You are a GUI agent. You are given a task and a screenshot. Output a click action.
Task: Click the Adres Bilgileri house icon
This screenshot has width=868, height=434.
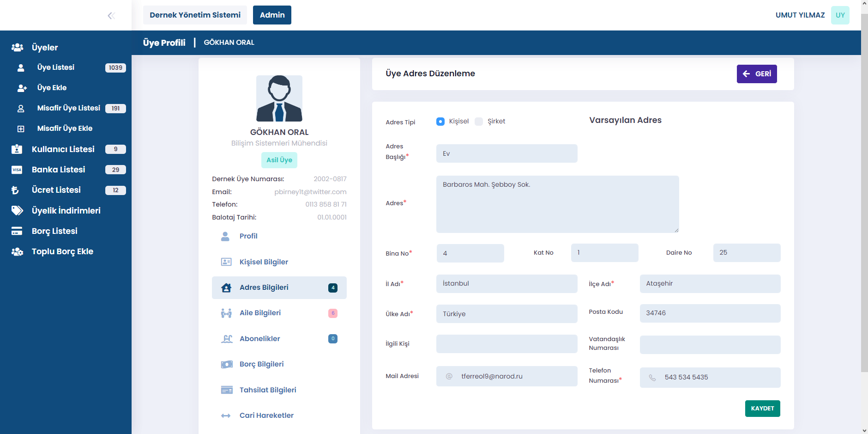click(x=226, y=287)
